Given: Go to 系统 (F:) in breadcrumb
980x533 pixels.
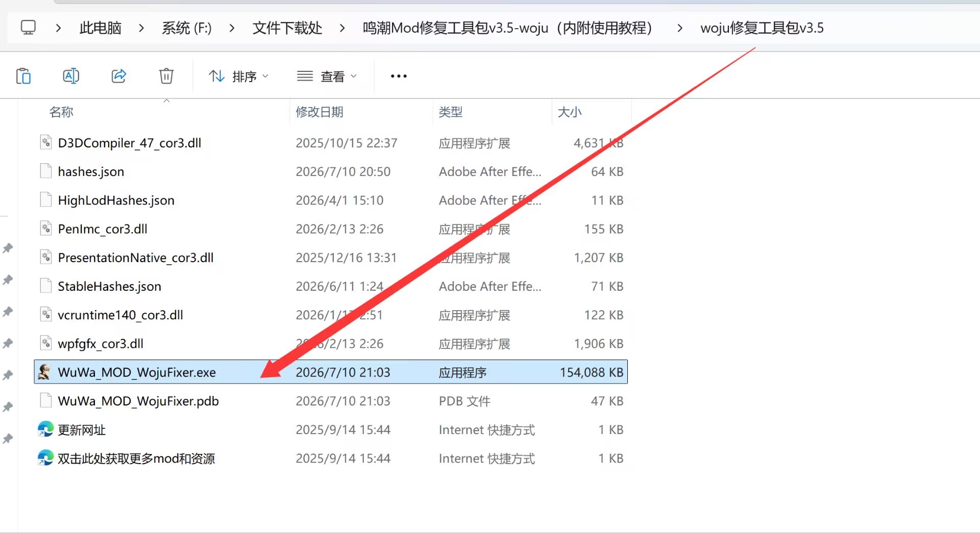Looking at the screenshot, I should [187, 28].
